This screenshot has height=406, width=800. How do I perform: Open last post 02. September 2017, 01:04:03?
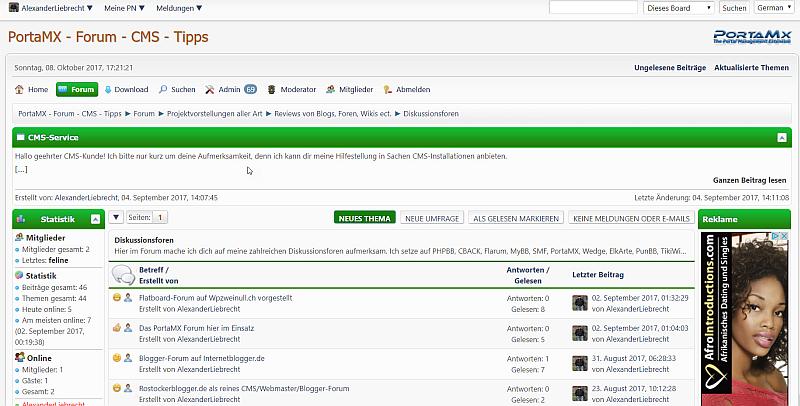pyautogui.click(x=640, y=328)
